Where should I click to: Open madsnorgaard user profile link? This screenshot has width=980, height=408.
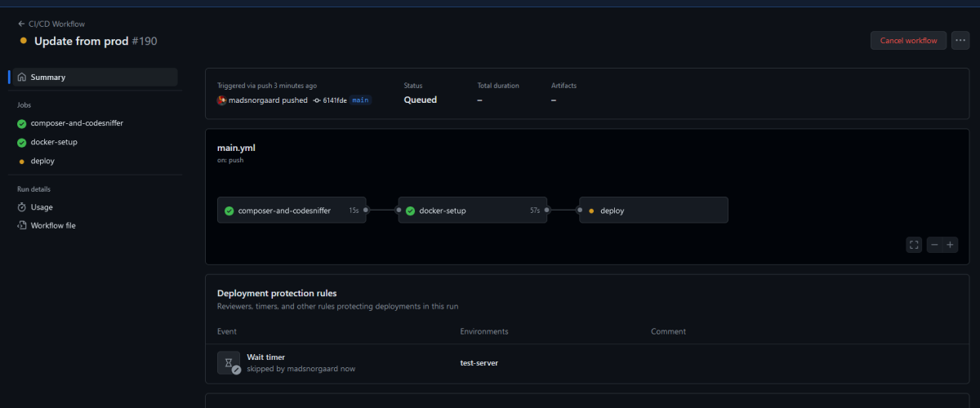point(256,100)
